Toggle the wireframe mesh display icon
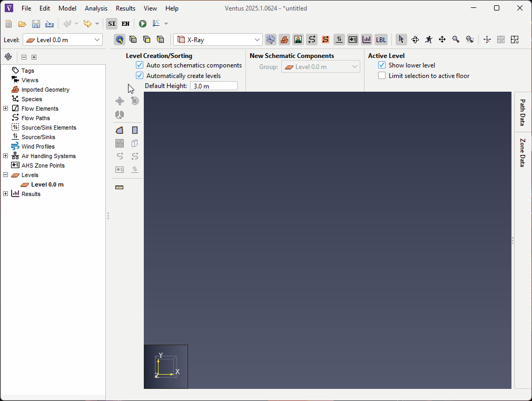 270,40
